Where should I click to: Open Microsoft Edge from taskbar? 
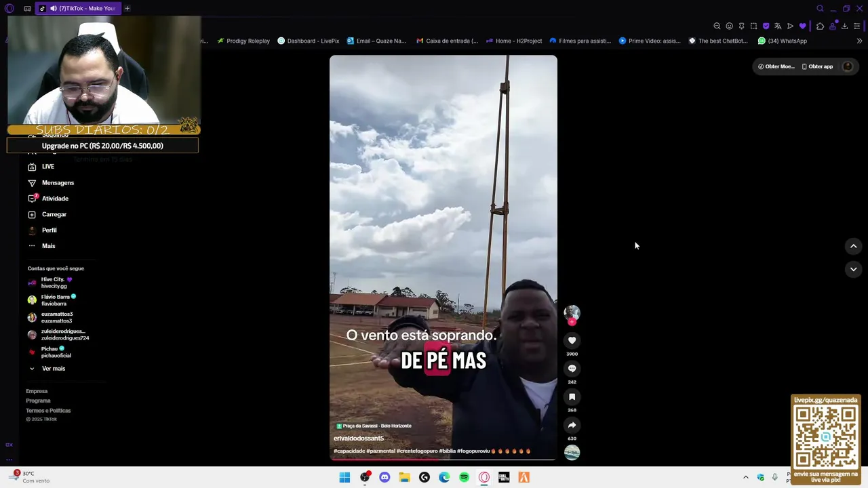tap(444, 477)
